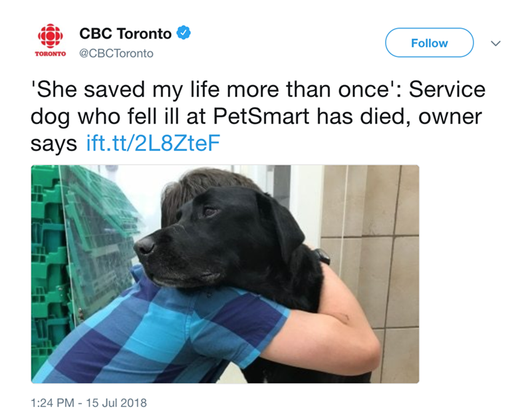Click the blue verified badge
Screen dimensions: 532x417
pos(184,33)
